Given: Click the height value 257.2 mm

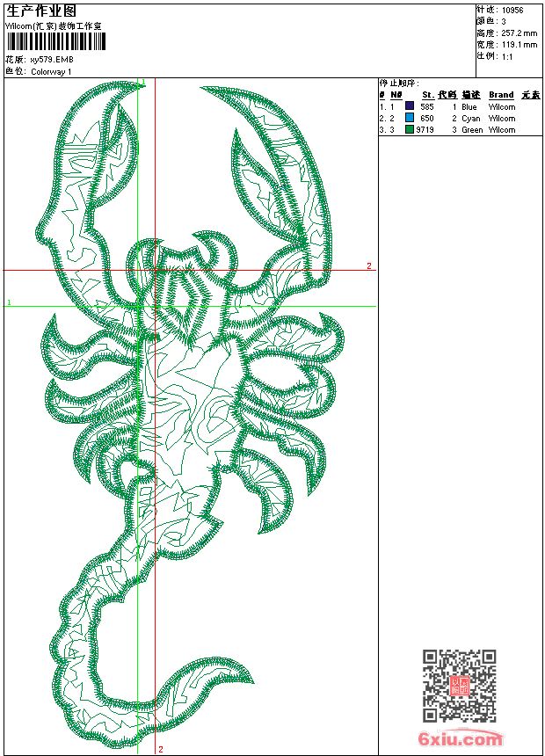Looking at the screenshot, I should pyautogui.click(x=519, y=33).
